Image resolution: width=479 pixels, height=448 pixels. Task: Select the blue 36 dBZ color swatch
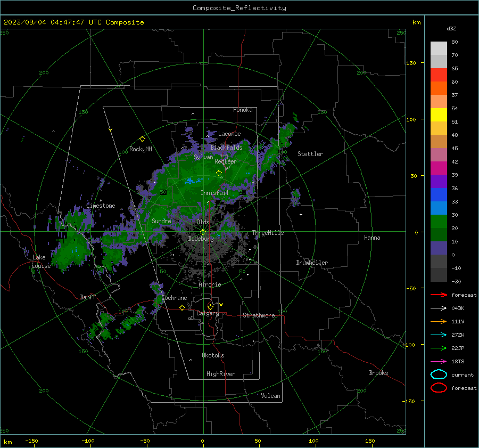(439, 195)
